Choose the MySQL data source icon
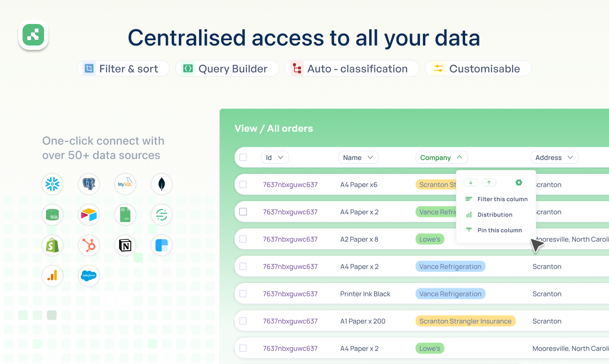The width and height of the screenshot is (609, 364). [125, 184]
